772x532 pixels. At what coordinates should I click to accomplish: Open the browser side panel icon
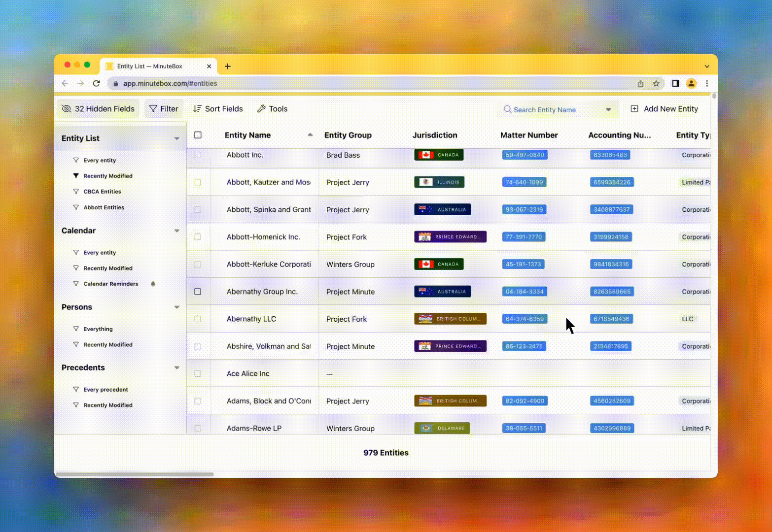(x=675, y=84)
